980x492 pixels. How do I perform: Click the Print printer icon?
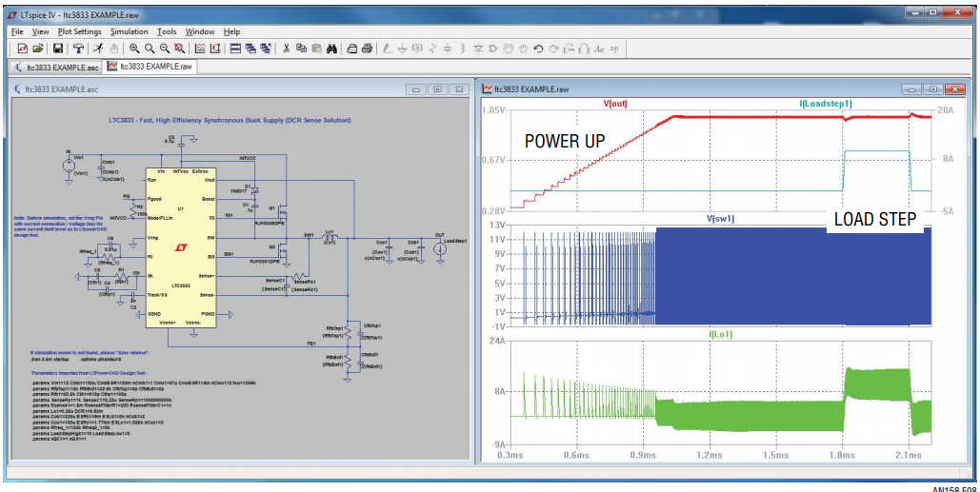(367, 49)
